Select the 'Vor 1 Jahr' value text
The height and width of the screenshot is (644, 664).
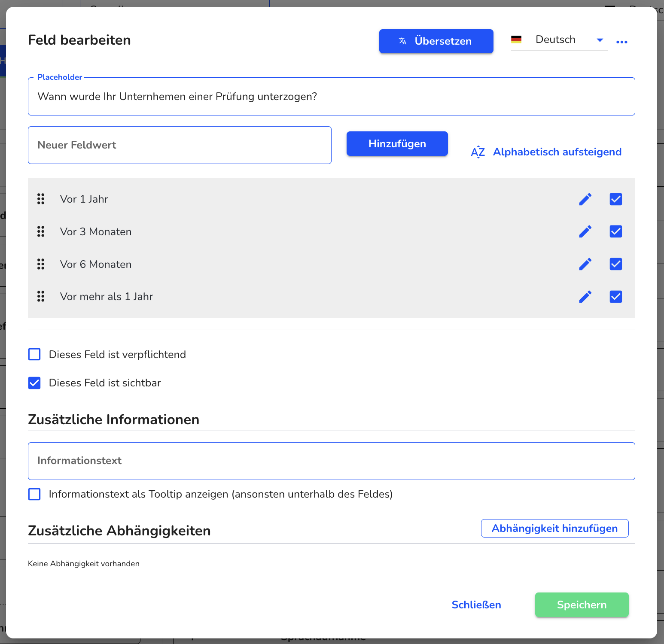pyautogui.click(x=84, y=199)
